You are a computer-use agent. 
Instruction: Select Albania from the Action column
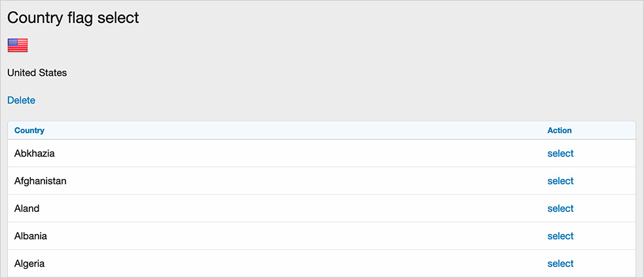pos(560,236)
